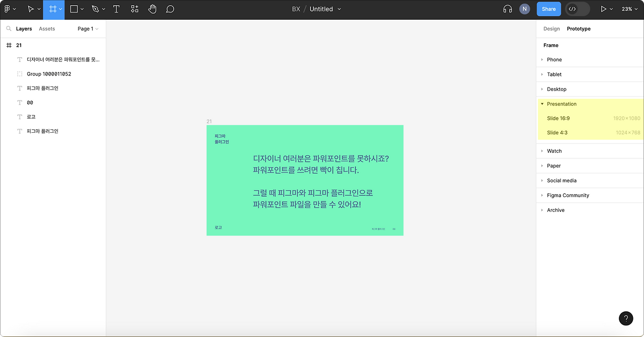Click the Share button
Viewport: 644px width, 337px height.
[x=549, y=9]
